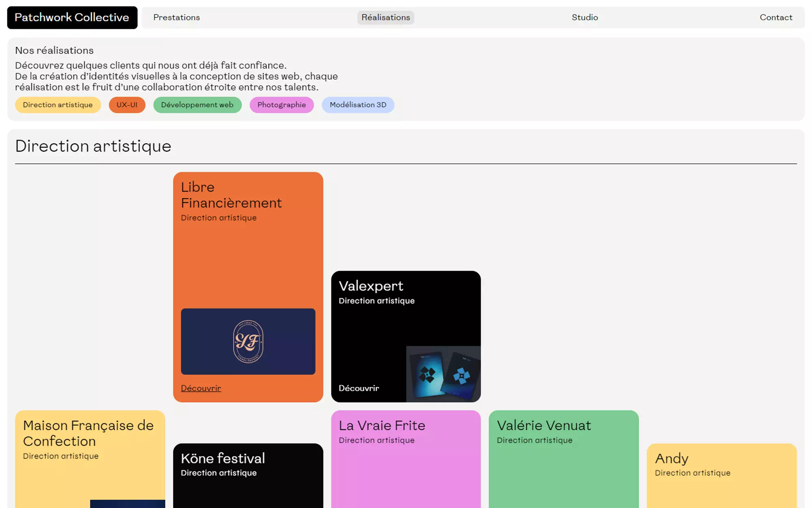Viewport: 812px width, 508px height.
Task: Click the Patchwork Collective logo
Action: (x=72, y=17)
